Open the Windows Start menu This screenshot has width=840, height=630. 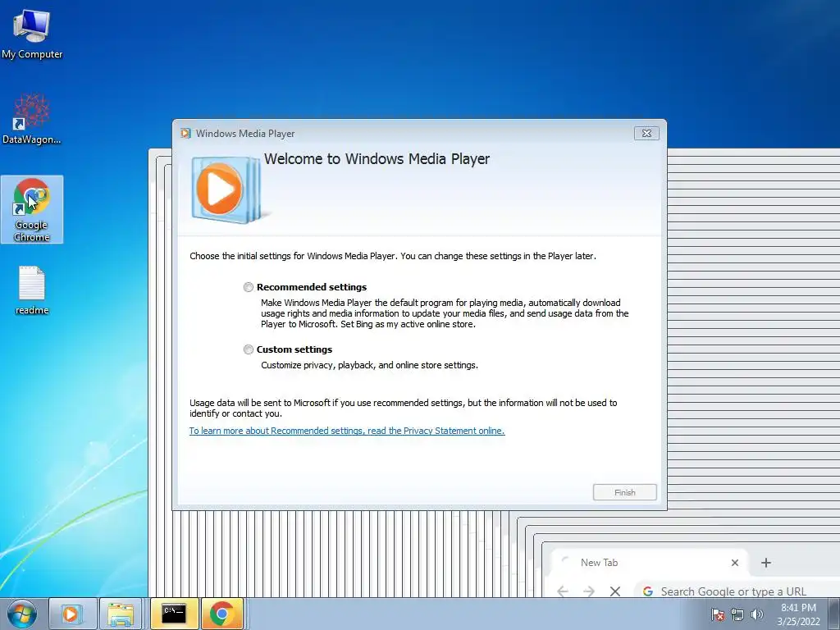coord(21,614)
